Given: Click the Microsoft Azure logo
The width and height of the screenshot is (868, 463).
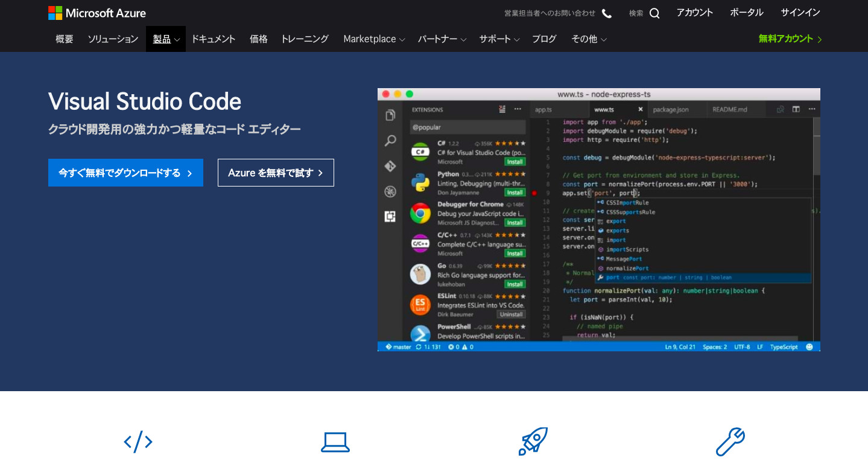Looking at the screenshot, I should tap(97, 13).
